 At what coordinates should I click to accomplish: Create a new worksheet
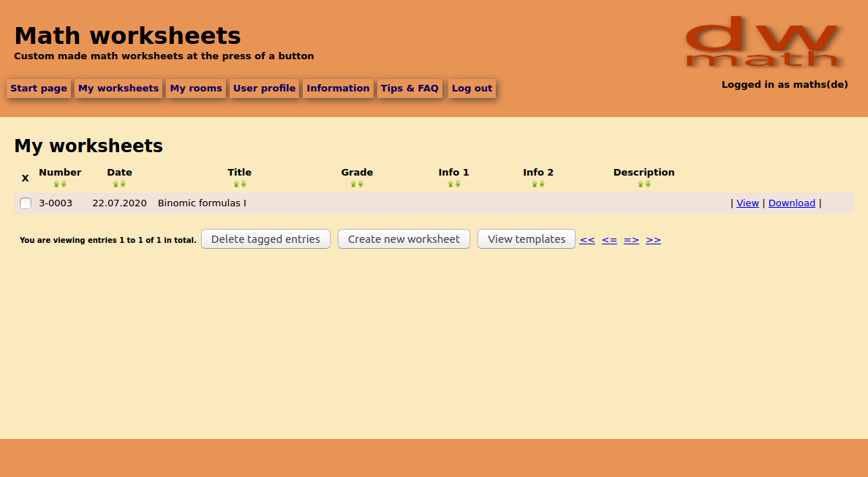pyautogui.click(x=404, y=238)
